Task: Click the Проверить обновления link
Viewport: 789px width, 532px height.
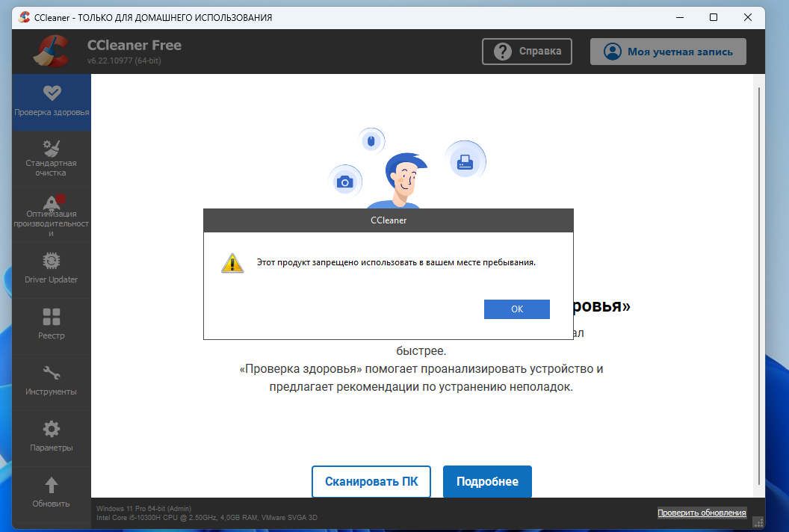Action: pyautogui.click(x=702, y=513)
